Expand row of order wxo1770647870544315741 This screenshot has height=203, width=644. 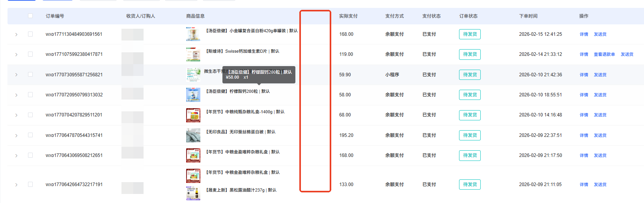[16, 136]
